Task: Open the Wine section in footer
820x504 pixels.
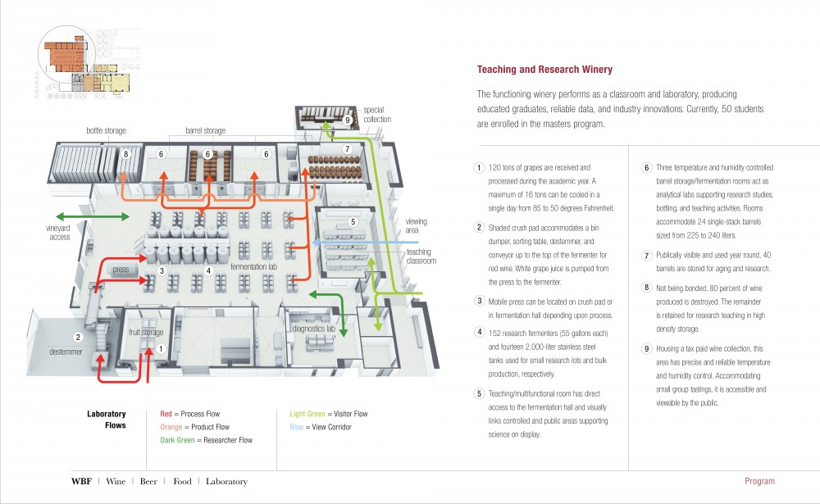Action: [x=116, y=481]
